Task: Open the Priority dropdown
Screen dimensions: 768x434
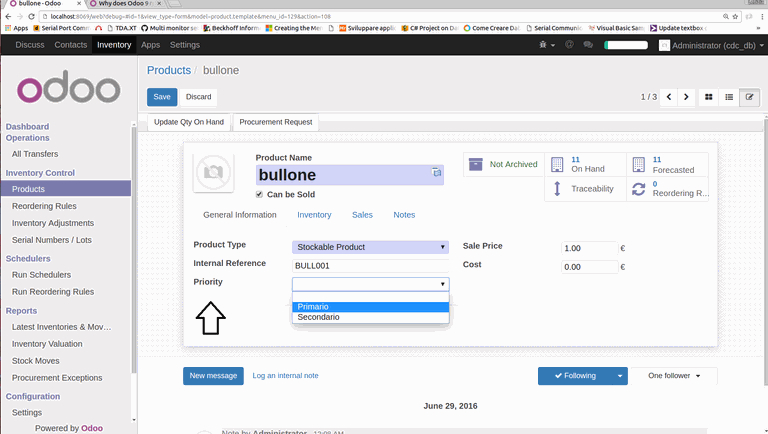Action: click(x=370, y=284)
